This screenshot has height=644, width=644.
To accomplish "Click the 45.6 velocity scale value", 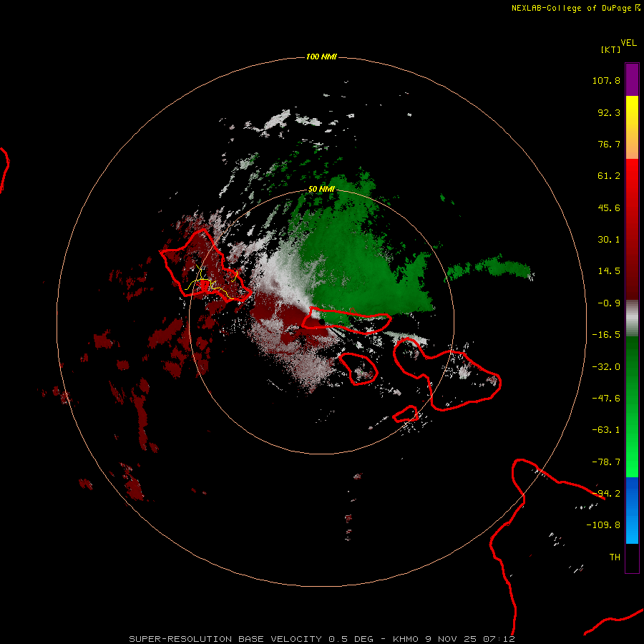I will [609, 208].
